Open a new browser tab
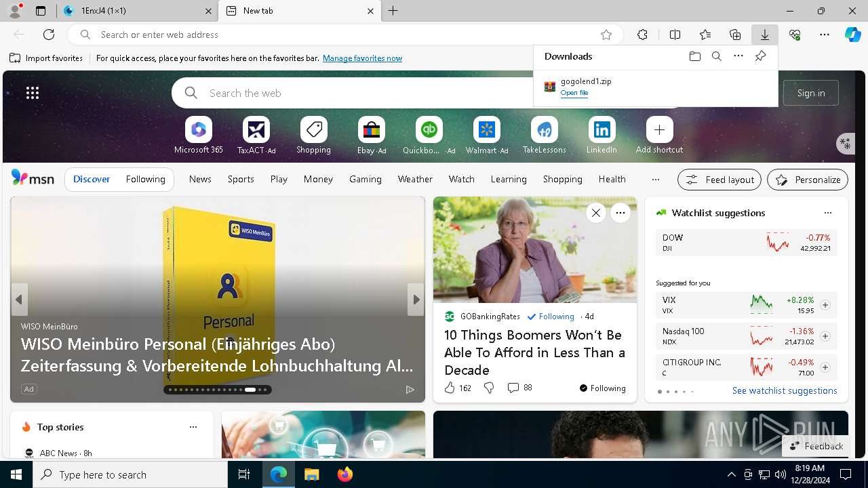The height and width of the screenshot is (488, 868). point(393,11)
